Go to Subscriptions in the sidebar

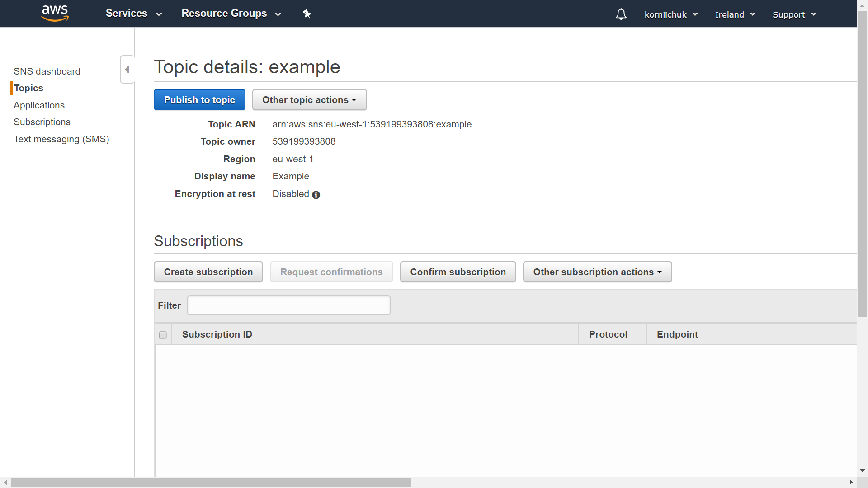[x=42, y=122]
